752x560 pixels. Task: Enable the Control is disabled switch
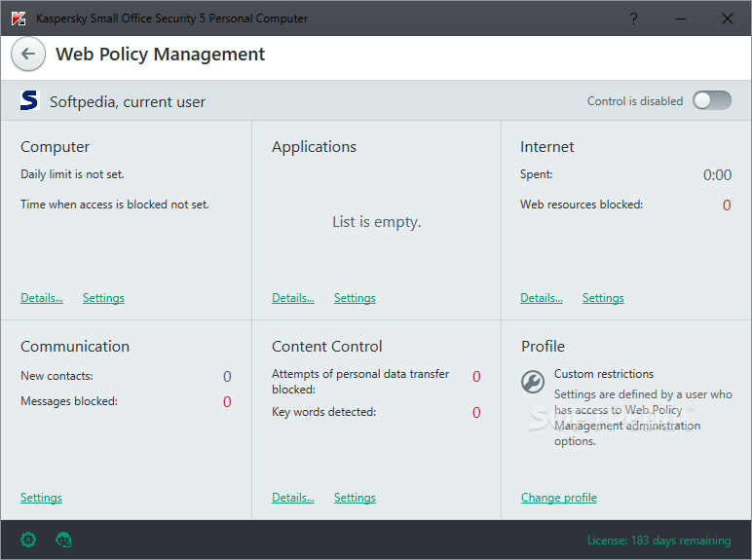click(x=712, y=100)
